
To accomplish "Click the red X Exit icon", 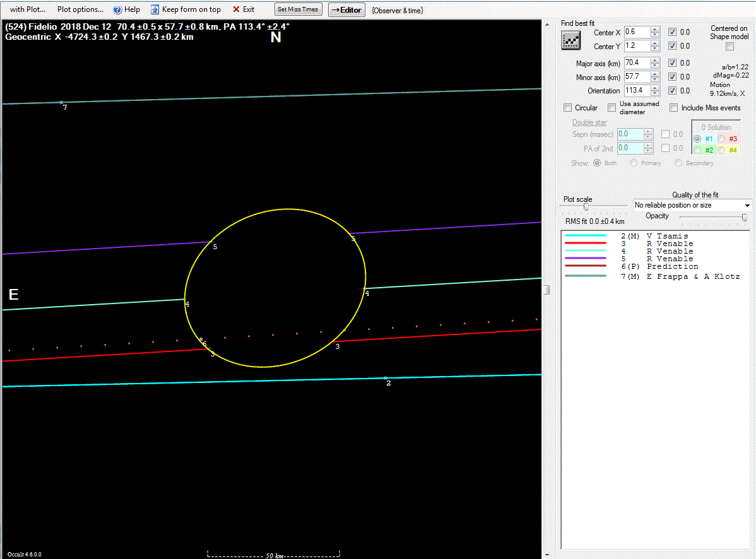I will tap(236, 9).
